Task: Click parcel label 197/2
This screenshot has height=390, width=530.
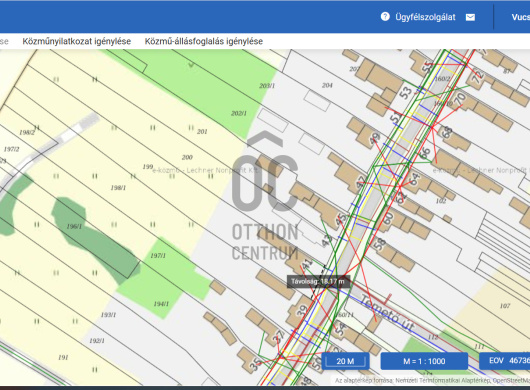Action: pyautogui.click(x=11, y=149)
